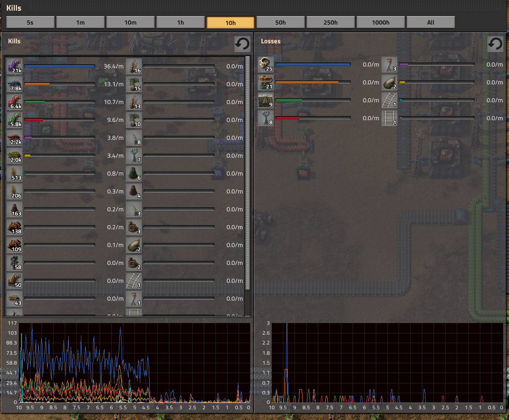Select the worm icon showing 163 kills
This screenshot has width=509, height=420.
pos(14,209)
